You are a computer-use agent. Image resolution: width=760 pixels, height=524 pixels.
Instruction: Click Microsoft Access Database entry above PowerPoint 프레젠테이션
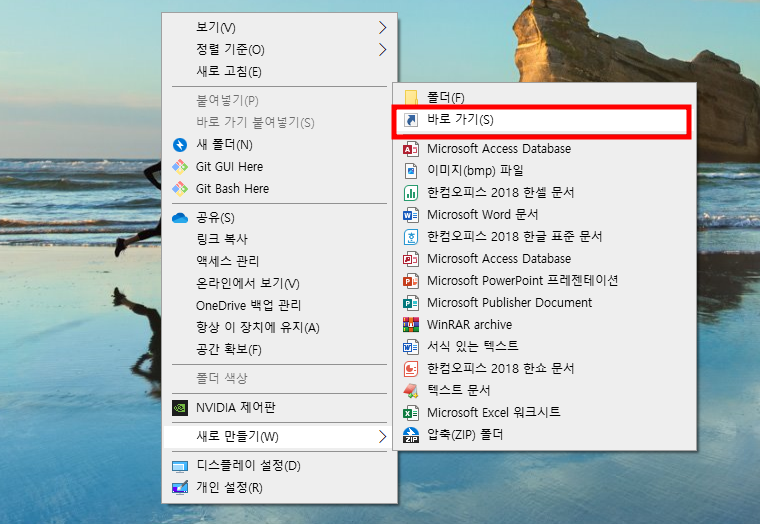(x=544, y=258)
